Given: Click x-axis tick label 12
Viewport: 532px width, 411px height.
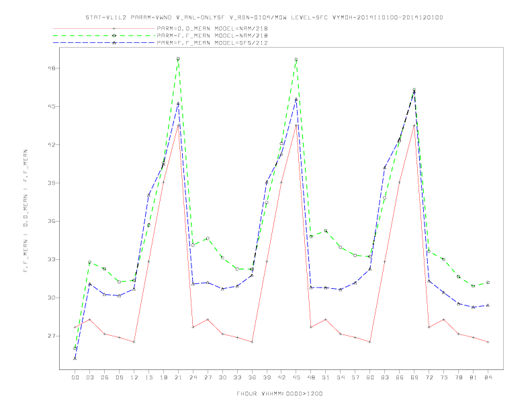Looking at the screenshot, I should tap(134, 377).
